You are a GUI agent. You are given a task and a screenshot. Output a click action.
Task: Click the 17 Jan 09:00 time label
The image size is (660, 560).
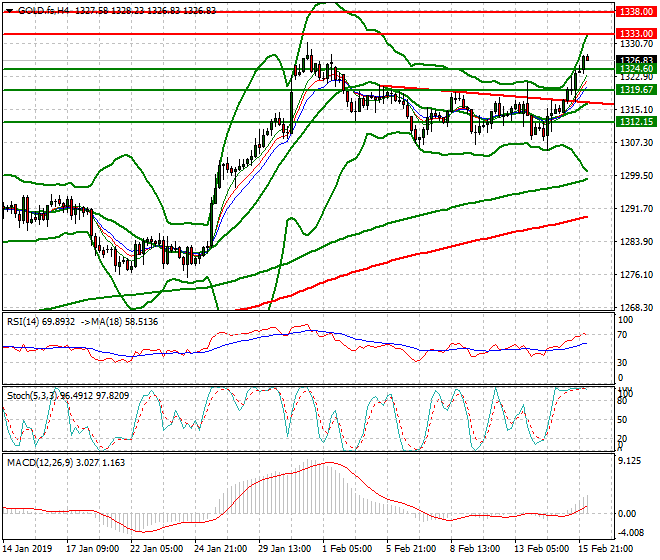pos(93,549)
